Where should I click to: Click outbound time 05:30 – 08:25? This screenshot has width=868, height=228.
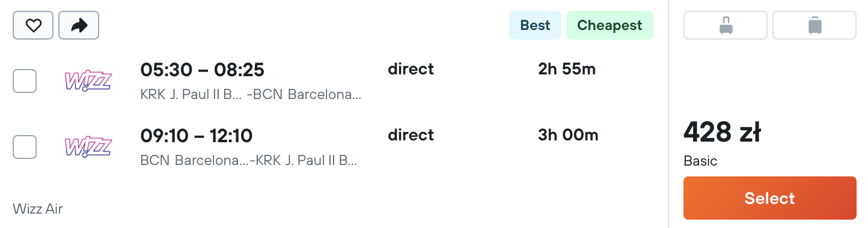click(202, 70)
